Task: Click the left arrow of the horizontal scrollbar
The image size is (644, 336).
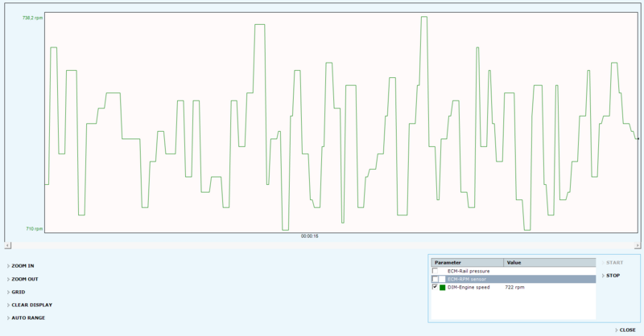Action: 8,245
